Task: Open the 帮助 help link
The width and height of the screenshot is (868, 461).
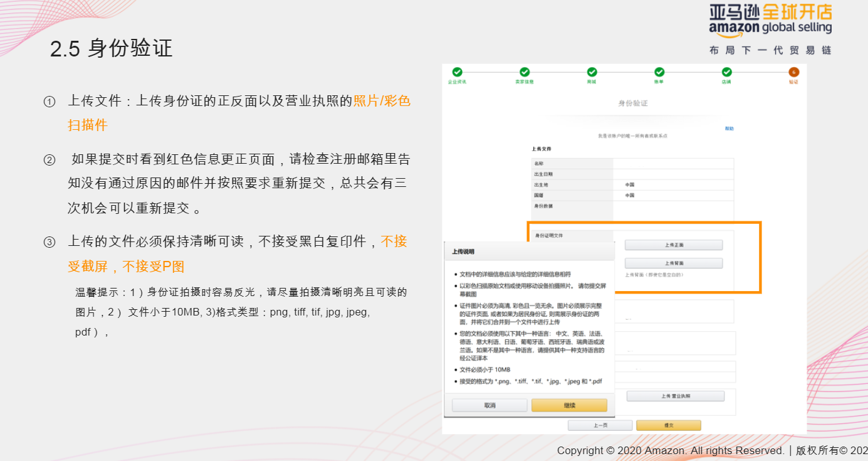Action: 729,128
